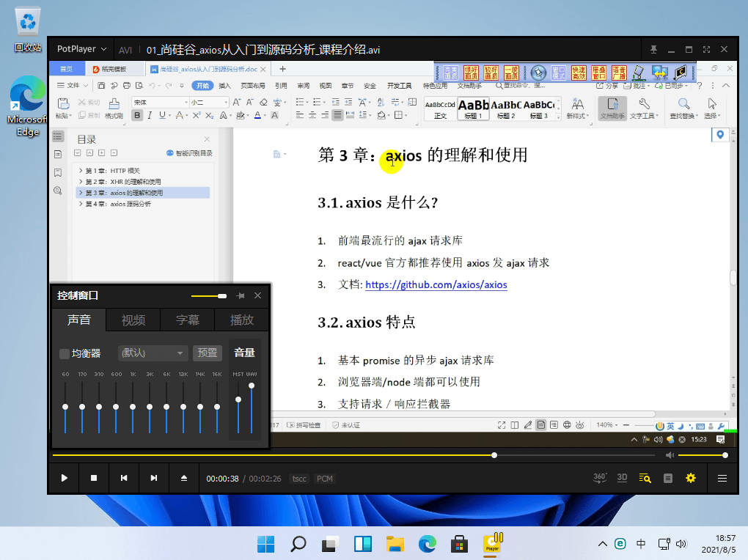The height and width of the screenshot is (560, 748).
Task: Click the 14K equalizer band slider
Action: pos(200,407)
